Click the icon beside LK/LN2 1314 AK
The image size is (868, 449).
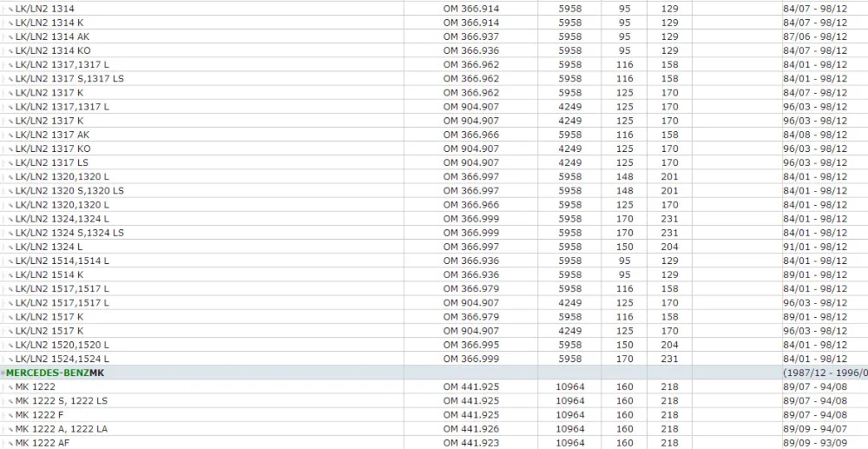10,37
